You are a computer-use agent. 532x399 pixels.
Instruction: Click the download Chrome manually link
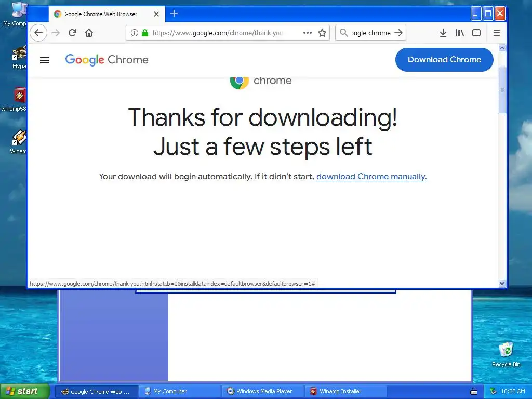coord(371,177)
